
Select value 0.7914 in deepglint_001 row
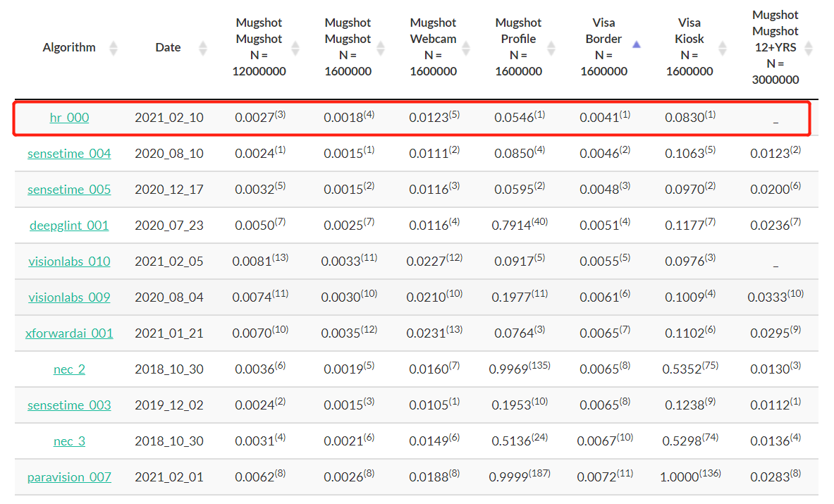click(512, 226)
